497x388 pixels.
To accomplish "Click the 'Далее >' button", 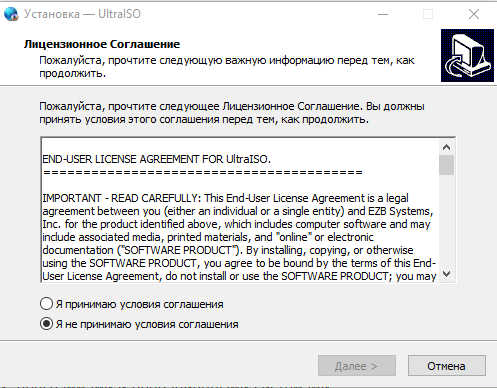I will pos(357,366).
